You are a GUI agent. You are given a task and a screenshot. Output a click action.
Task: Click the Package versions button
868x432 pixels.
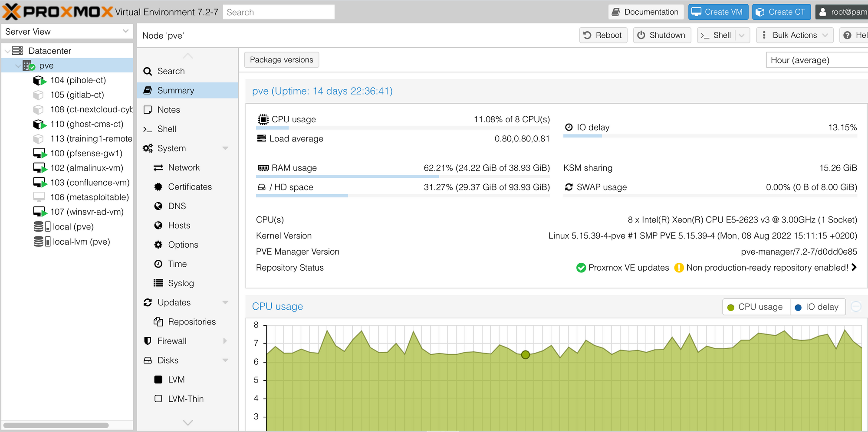click(282, 60)
